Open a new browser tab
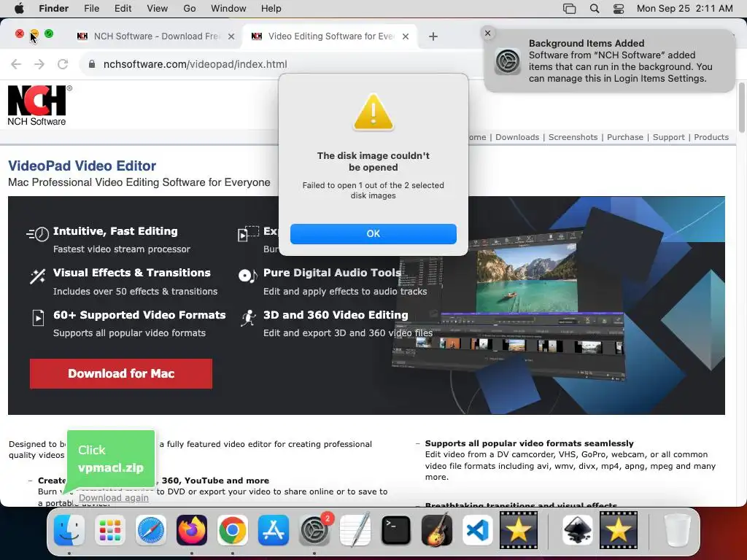Screen dimensions: 747x560 tap(433, 36)
